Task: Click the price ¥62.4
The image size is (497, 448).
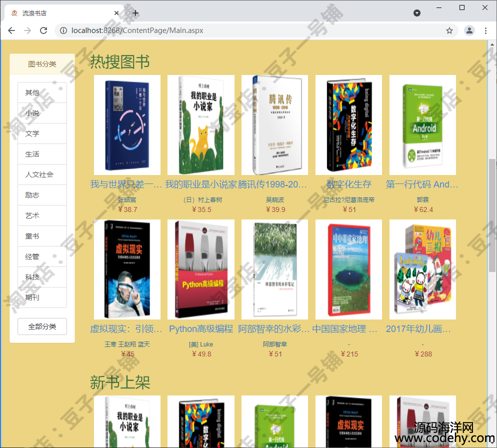Action: [423, 209]
